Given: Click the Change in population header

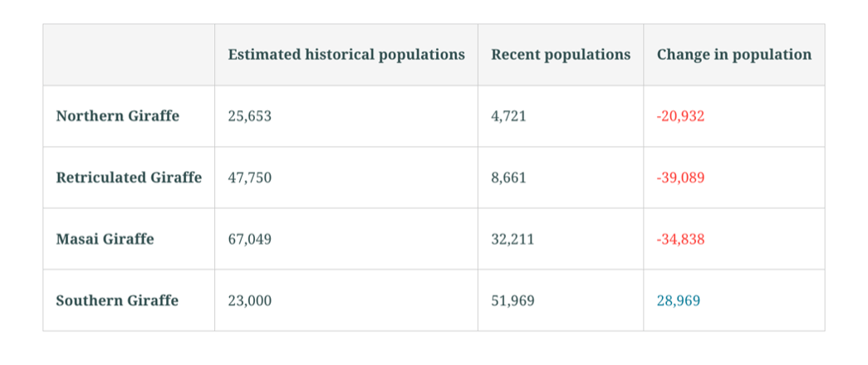Looking at the screenshot, I should pyautogui.click(x=734, y=55).
